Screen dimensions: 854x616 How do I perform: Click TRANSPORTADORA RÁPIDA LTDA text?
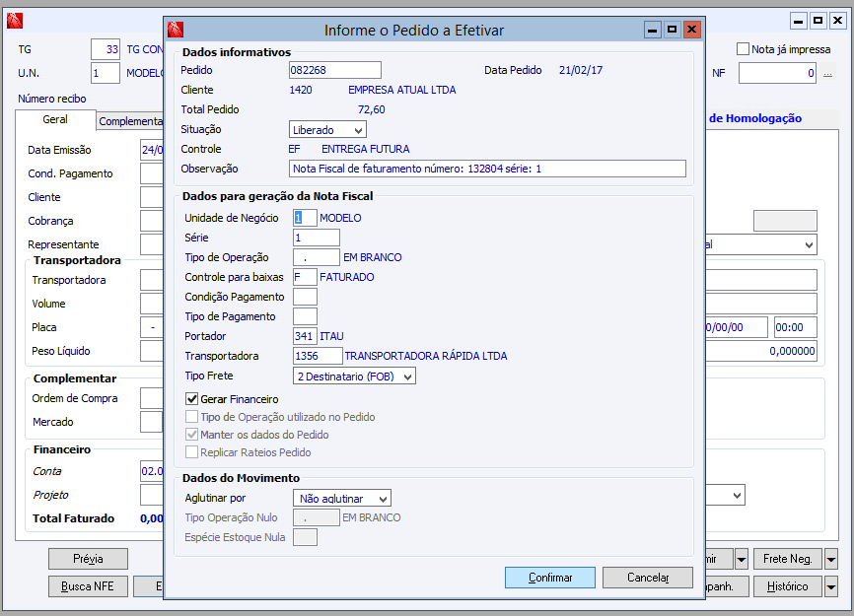click(426, 356)
